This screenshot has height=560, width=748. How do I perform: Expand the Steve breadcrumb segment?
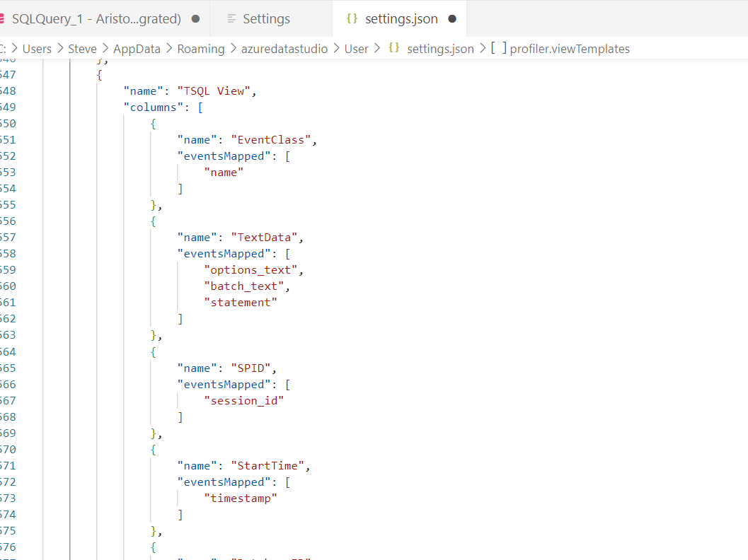click(82, 49)
